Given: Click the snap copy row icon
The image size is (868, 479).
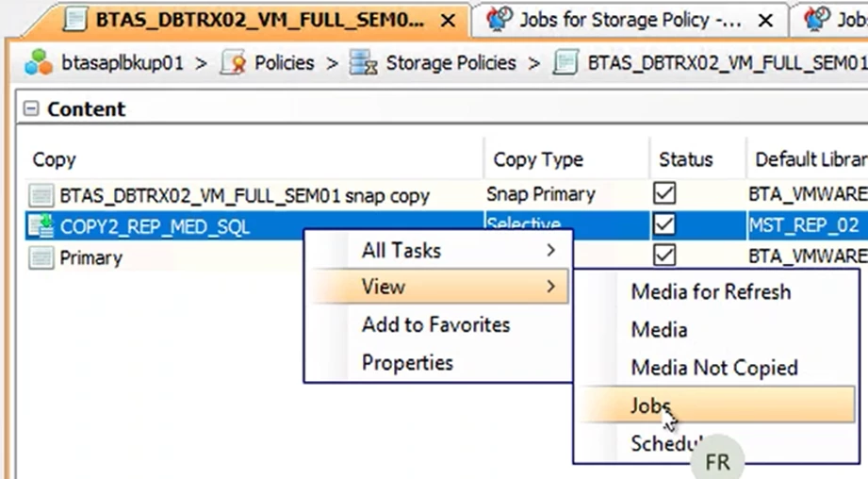Looking at the screenshot, I should point(41,195).
